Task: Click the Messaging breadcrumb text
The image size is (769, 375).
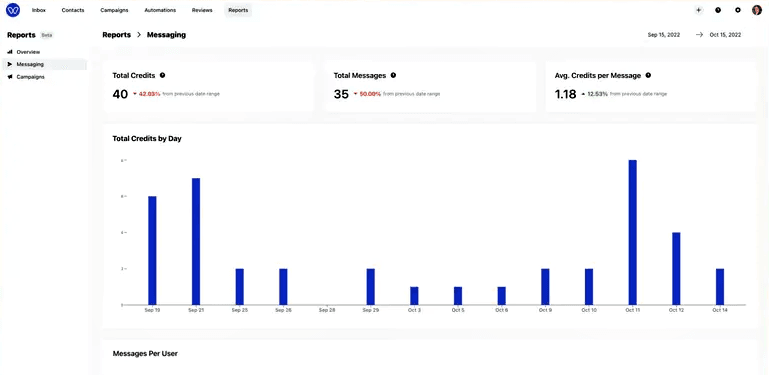Action: click(x=166, y=35)
